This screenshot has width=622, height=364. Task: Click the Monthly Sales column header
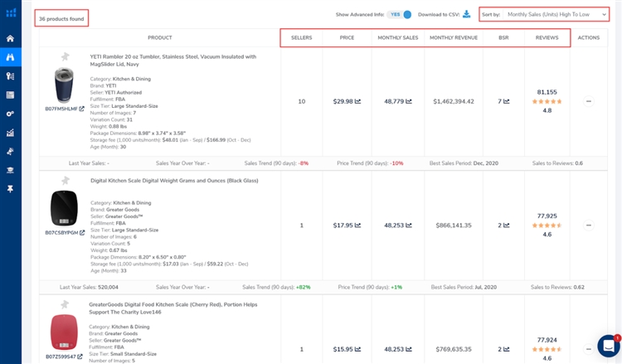(398, 38)
